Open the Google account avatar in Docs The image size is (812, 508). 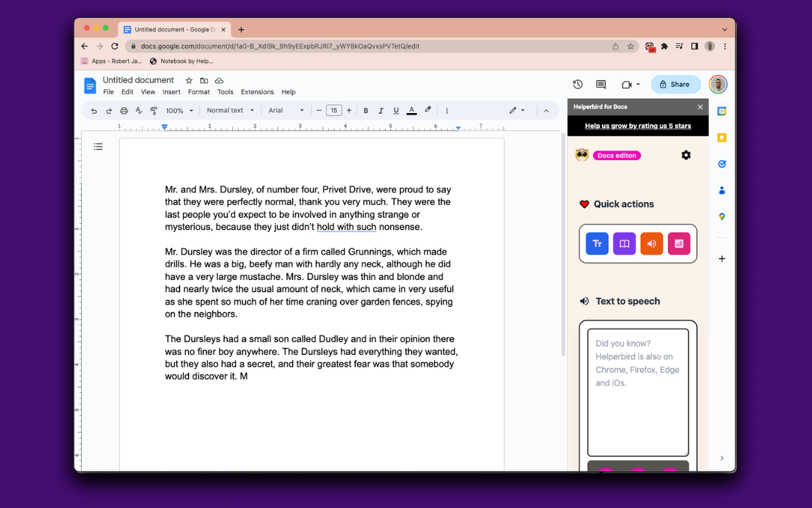pos(718,84)
